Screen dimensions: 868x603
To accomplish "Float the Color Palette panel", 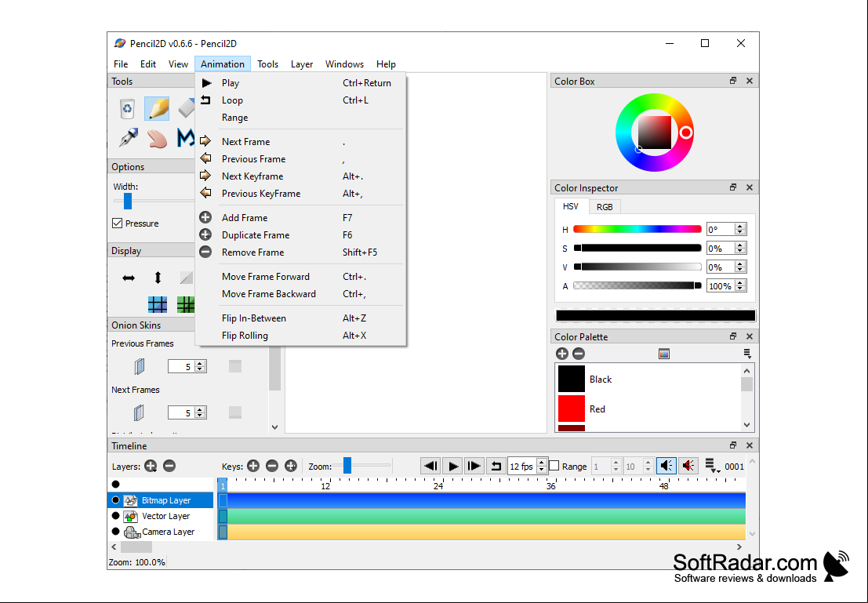I will tap(733, 336).
